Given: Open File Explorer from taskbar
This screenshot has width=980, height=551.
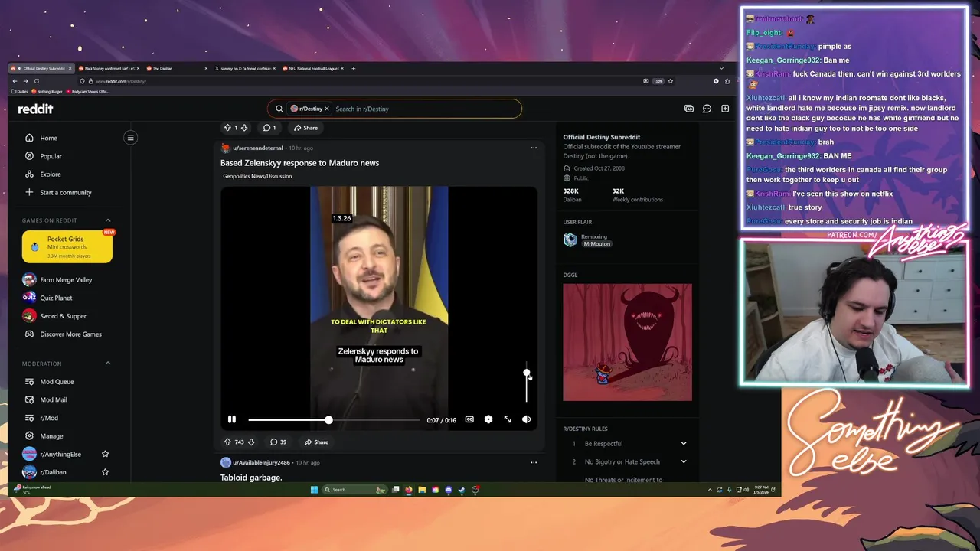Looking at the screenshot, I should coord(422,490).
